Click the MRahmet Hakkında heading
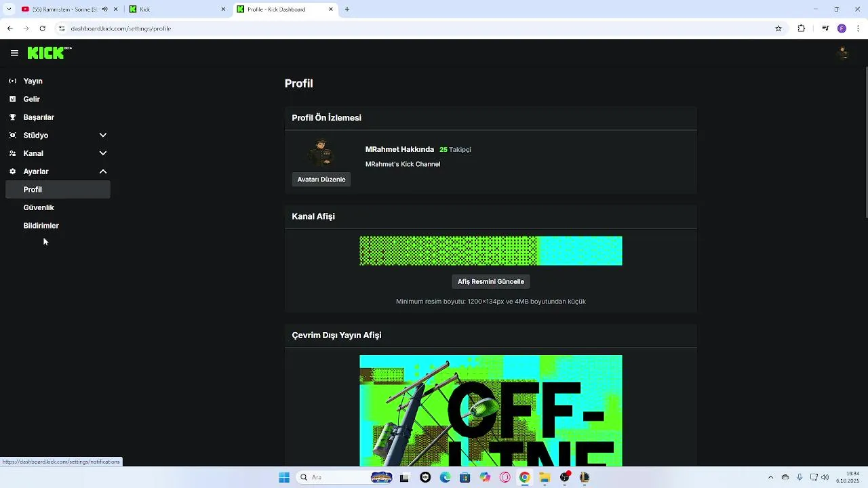The image size is (868, 488). tap(399, 149)
